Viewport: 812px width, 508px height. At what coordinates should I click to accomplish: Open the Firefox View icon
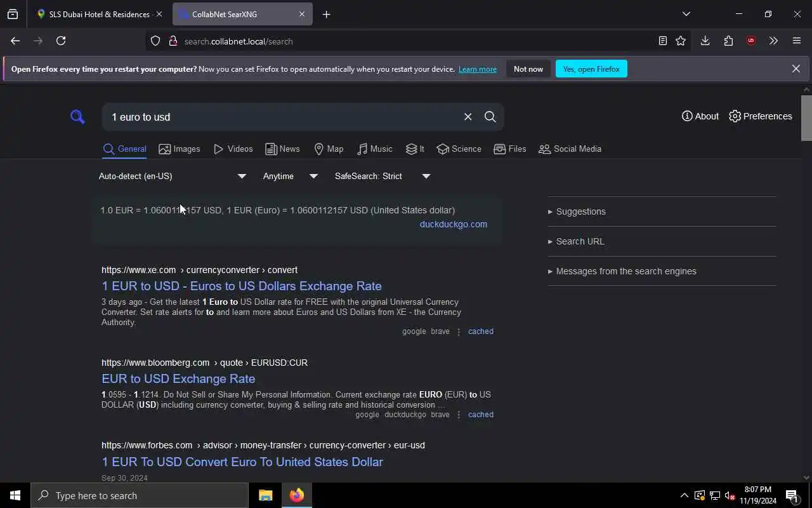point(13,14)
